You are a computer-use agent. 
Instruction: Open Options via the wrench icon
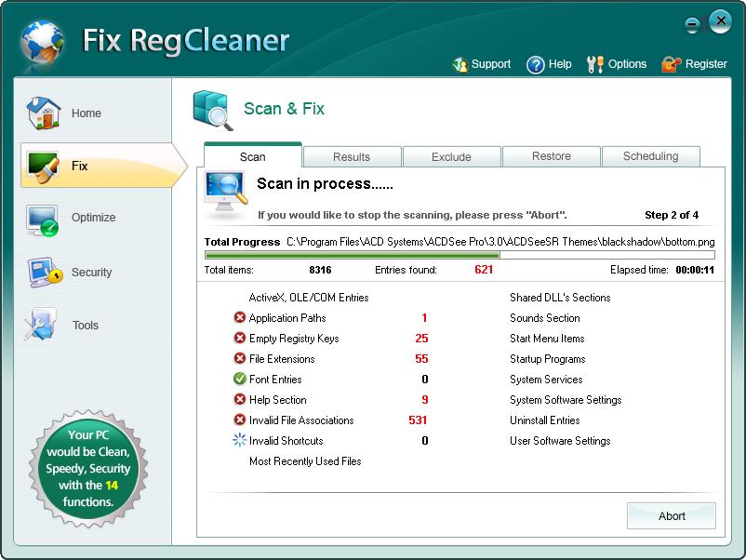point(595,64)
